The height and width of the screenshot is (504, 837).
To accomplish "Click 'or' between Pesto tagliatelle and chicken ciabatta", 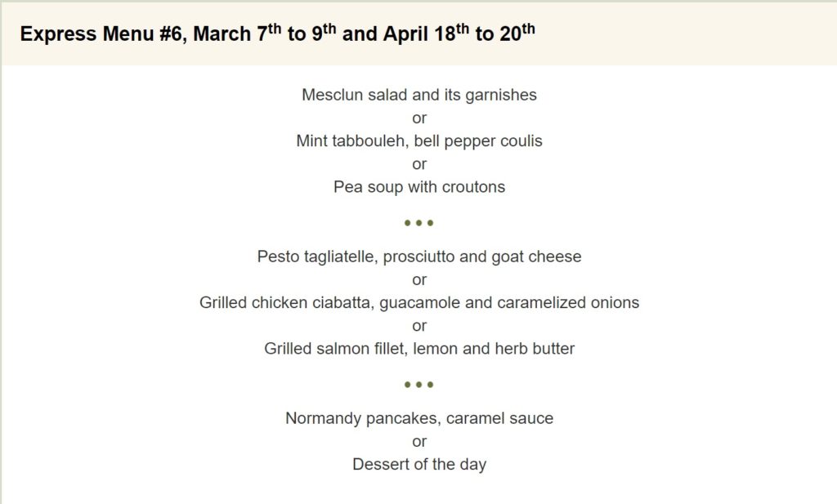I will [x=419, y=279].
